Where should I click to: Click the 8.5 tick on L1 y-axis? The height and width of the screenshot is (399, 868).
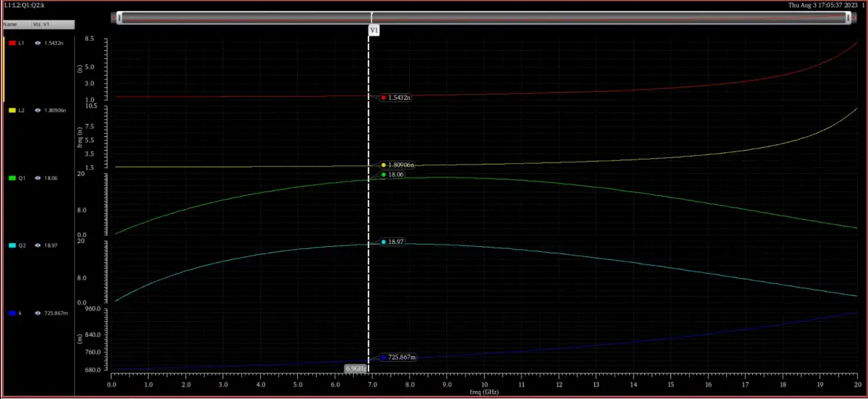point(90,39)
